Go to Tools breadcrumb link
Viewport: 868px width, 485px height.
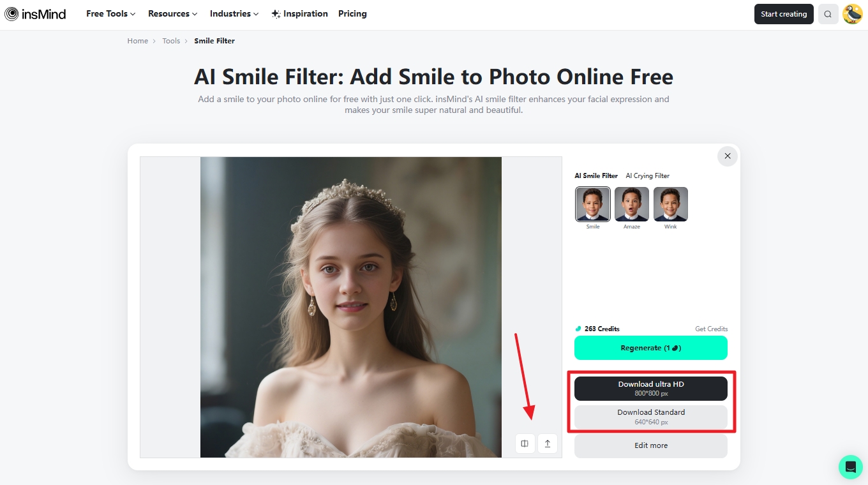click(x=171, y=41)
